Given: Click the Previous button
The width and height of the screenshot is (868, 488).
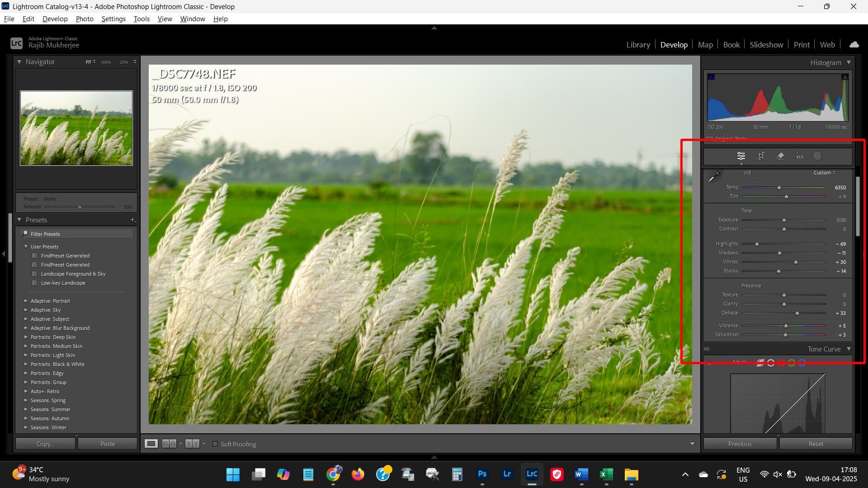Looking at the screenshot, I should tap(740, 444).
